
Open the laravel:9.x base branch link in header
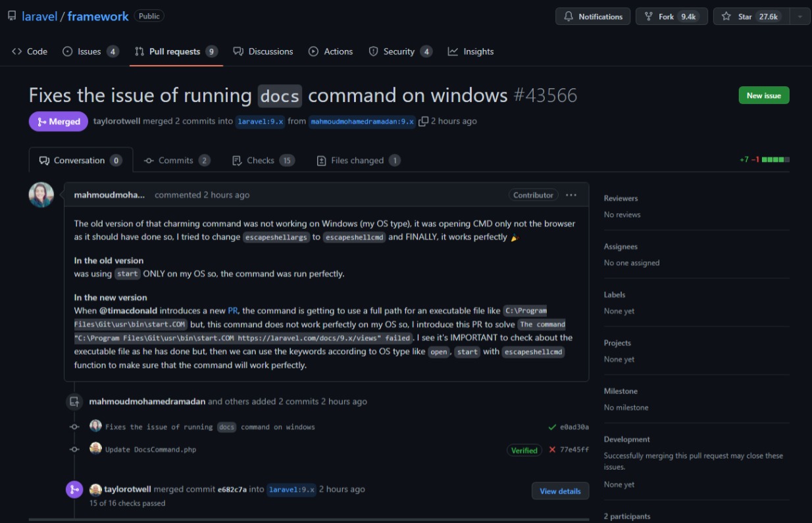[260, 121]
